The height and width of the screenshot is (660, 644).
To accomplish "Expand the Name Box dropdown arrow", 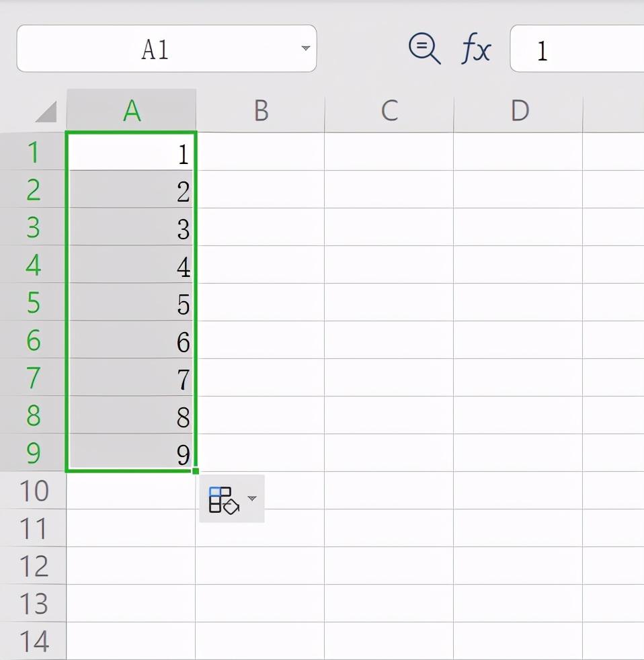I will click(305, 48).
